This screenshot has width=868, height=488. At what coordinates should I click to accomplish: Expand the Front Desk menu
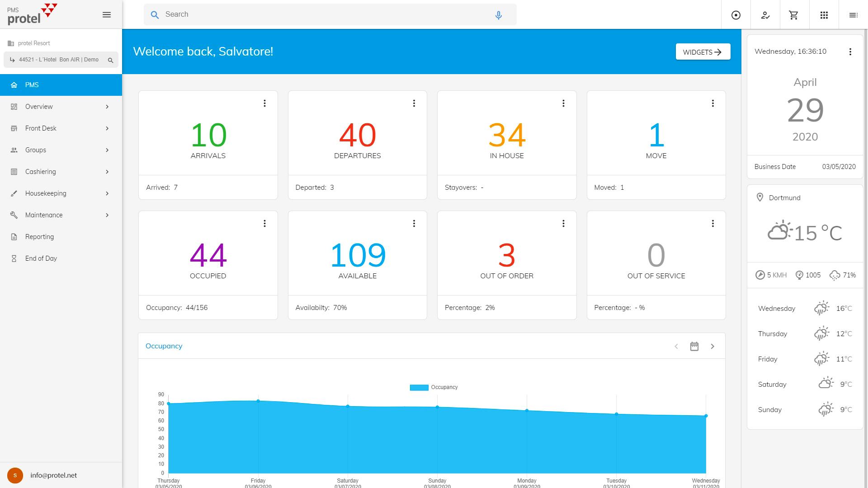41,128
